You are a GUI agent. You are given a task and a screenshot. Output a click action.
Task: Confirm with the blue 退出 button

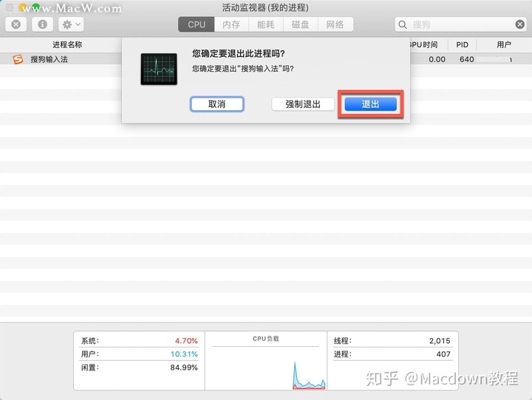[370, 104]
